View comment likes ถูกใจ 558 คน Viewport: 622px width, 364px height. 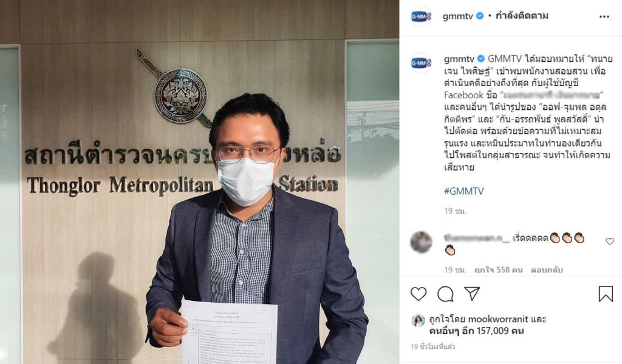coord(498,270)
